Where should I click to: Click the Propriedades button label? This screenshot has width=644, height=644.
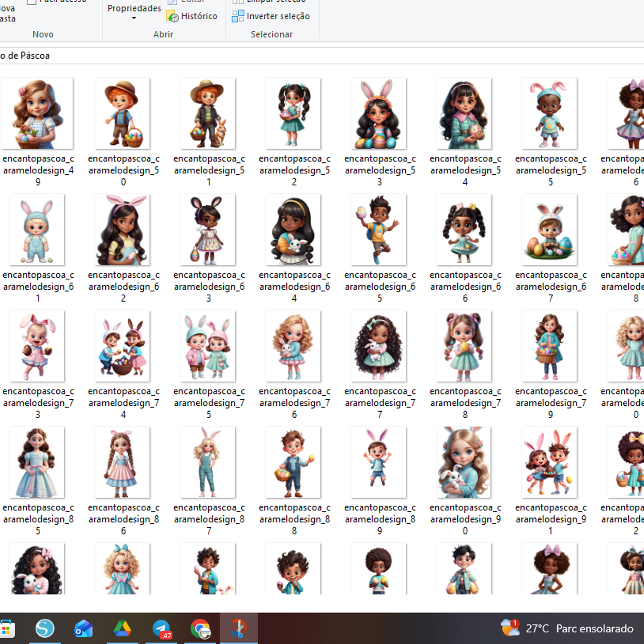(134, 8)
